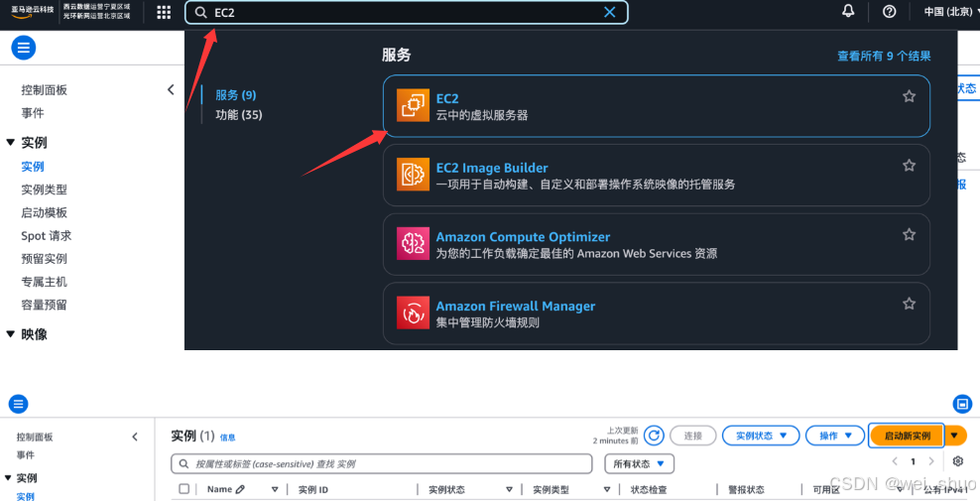
Task: Open the EC2 Image Builder title link
Action: (x=492, y=168)
